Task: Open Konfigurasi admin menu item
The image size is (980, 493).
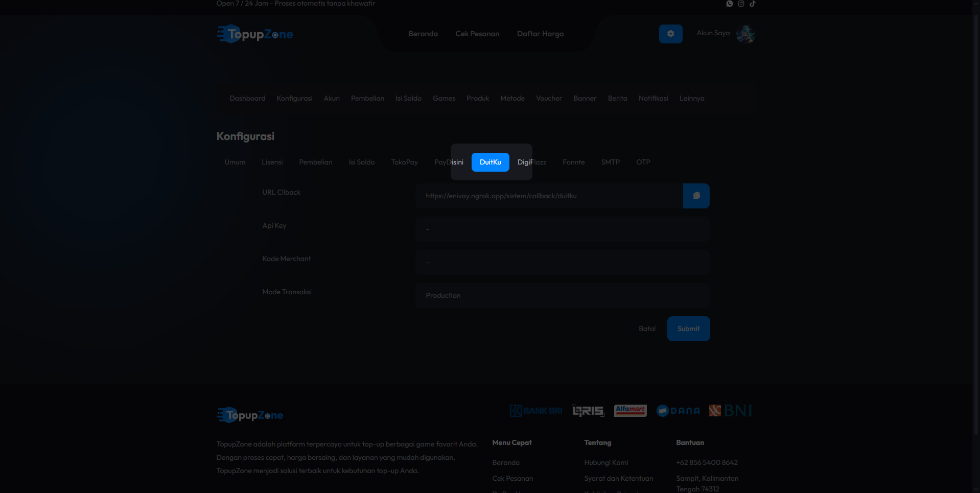Action: click(x=294, y=98)
